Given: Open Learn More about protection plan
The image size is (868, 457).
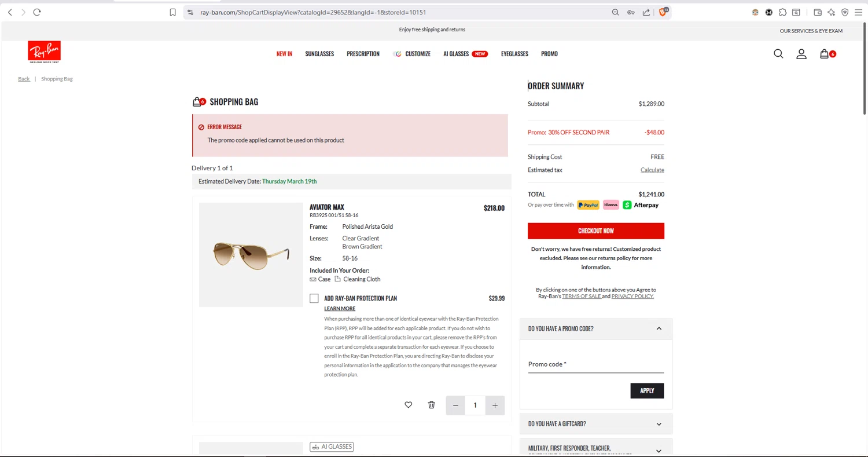Looking at the screenshot, I should (340, 308).
